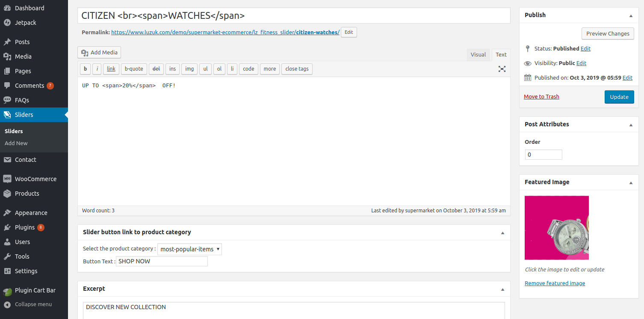Click the more quicktag button
The image size is (644, 319).
[270, 69]
